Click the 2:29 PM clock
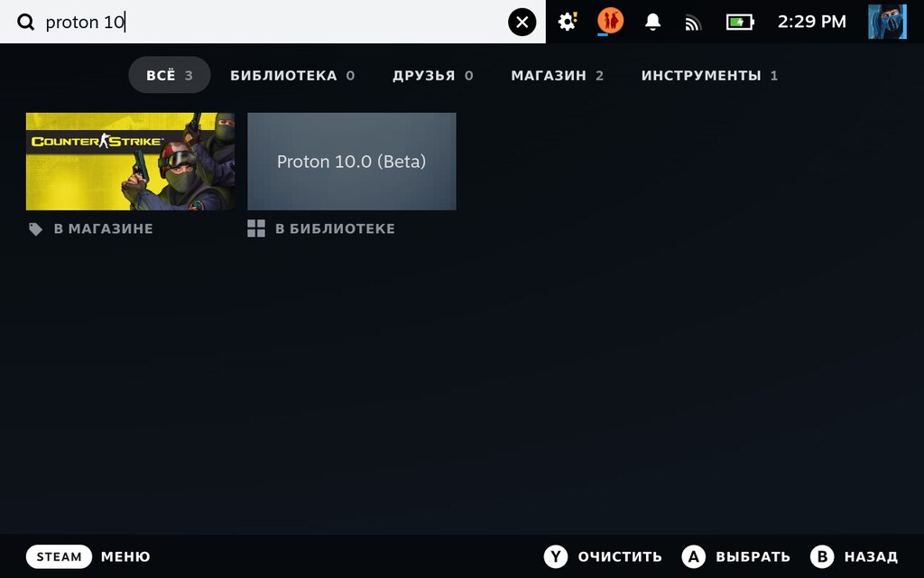 pos(811,22)
